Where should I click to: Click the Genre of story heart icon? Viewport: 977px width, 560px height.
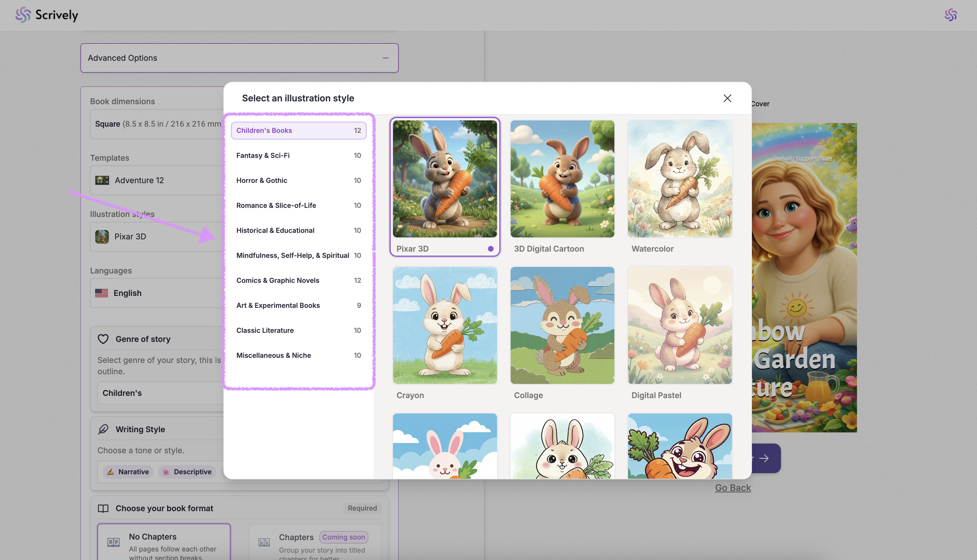pyautogui.click(x=103, y=339)
